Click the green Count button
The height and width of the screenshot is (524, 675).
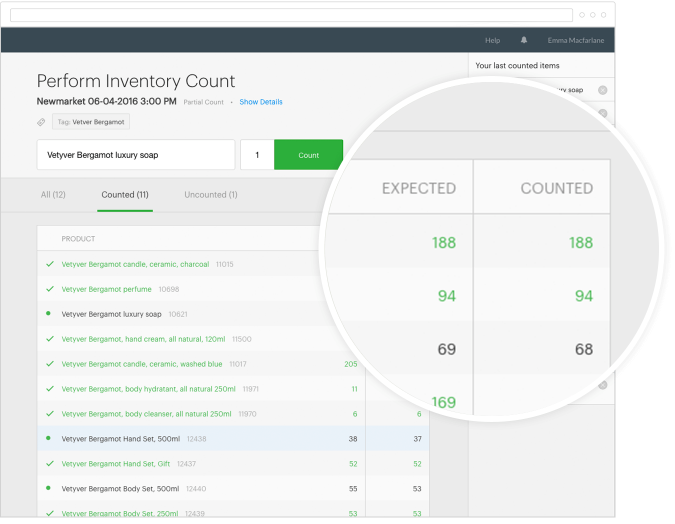pos(309,155)
